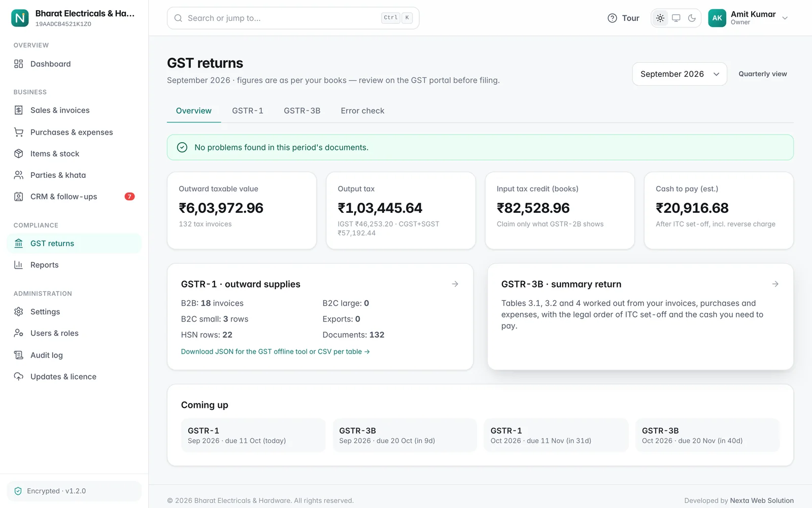Screen dimensions: 812x508
Task: Click the Output tax card
Action: tap(400, 210)
